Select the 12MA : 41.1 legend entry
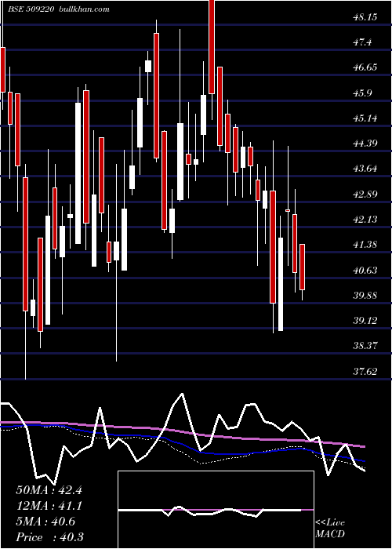 click(x=49, y=506)
